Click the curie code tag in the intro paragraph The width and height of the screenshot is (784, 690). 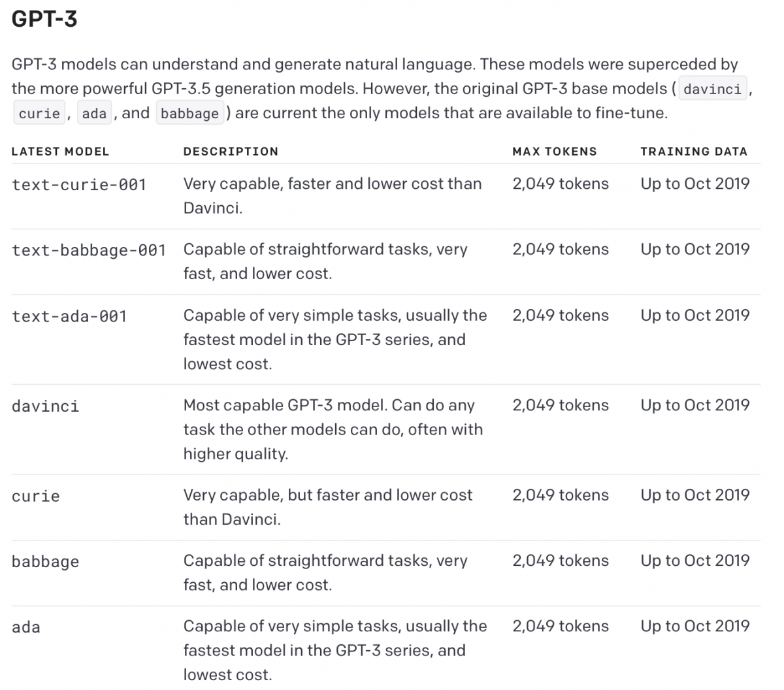pos(39,114)
